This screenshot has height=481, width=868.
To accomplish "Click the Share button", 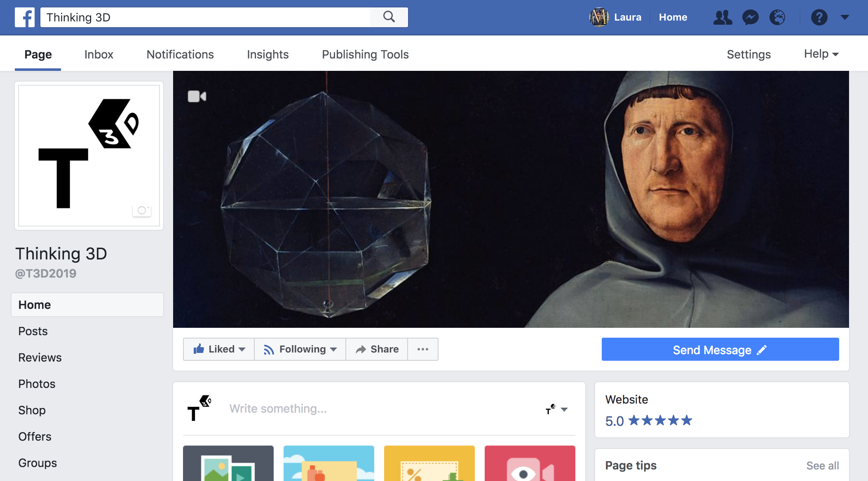I will point(377,349).
